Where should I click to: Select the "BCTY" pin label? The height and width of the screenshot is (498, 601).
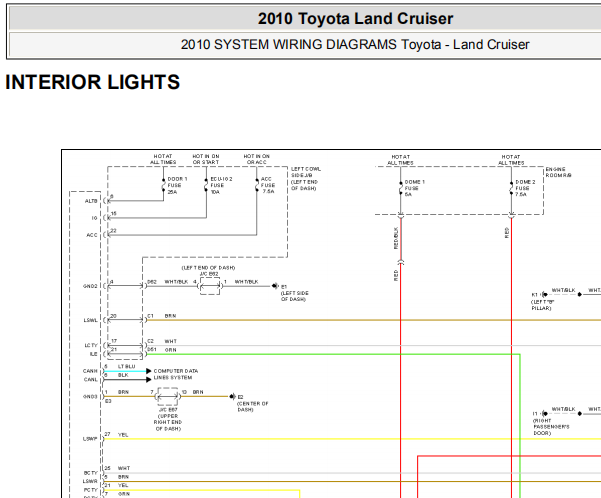point(90,473)
